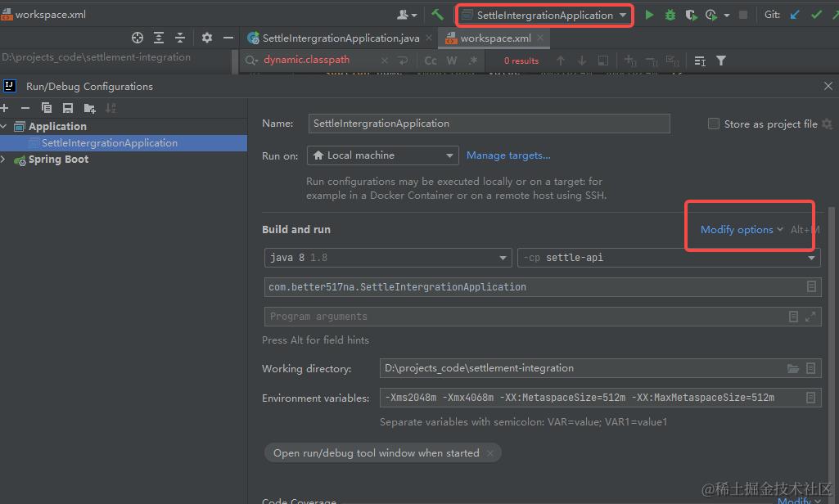Click the Stop square icon
Image resolution: width=839 pixels, height=504 pixels.
point(742,15)
